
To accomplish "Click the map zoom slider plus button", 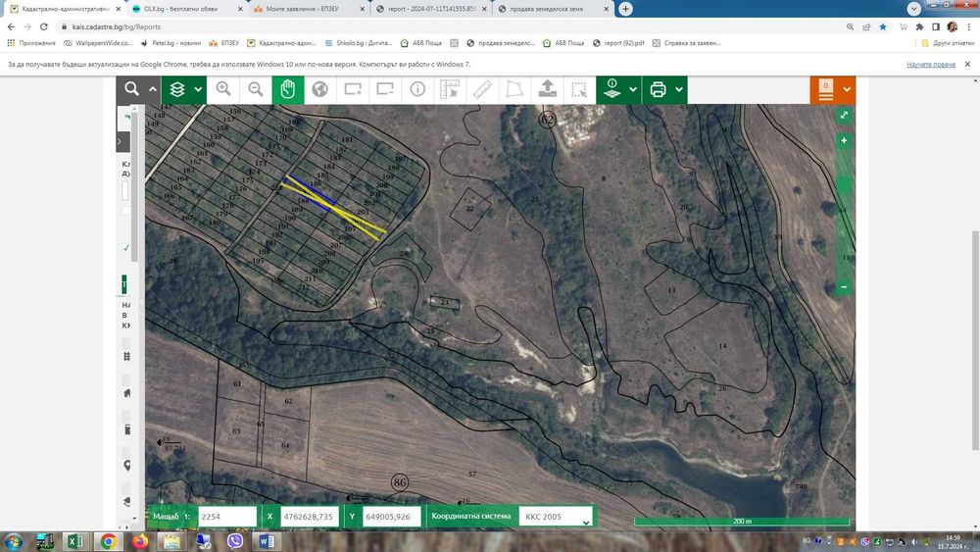I will pyautogui.click(x=844, y=141).
